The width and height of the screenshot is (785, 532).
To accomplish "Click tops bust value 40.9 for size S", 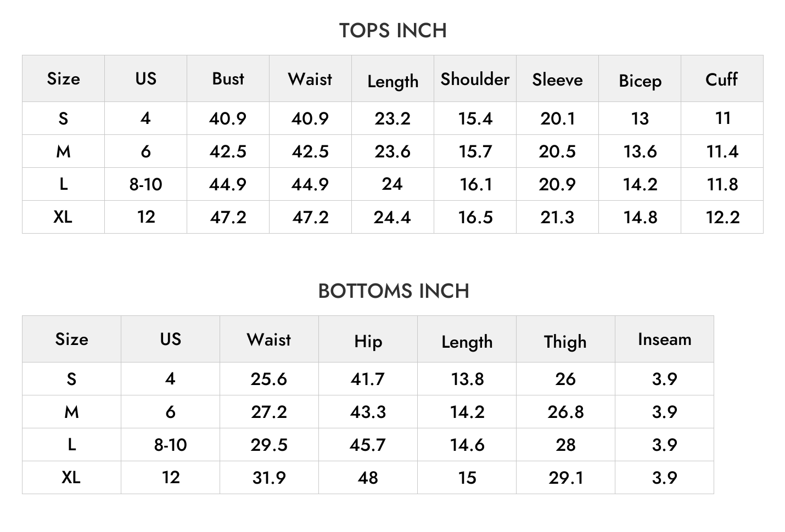I will (228, 118).
